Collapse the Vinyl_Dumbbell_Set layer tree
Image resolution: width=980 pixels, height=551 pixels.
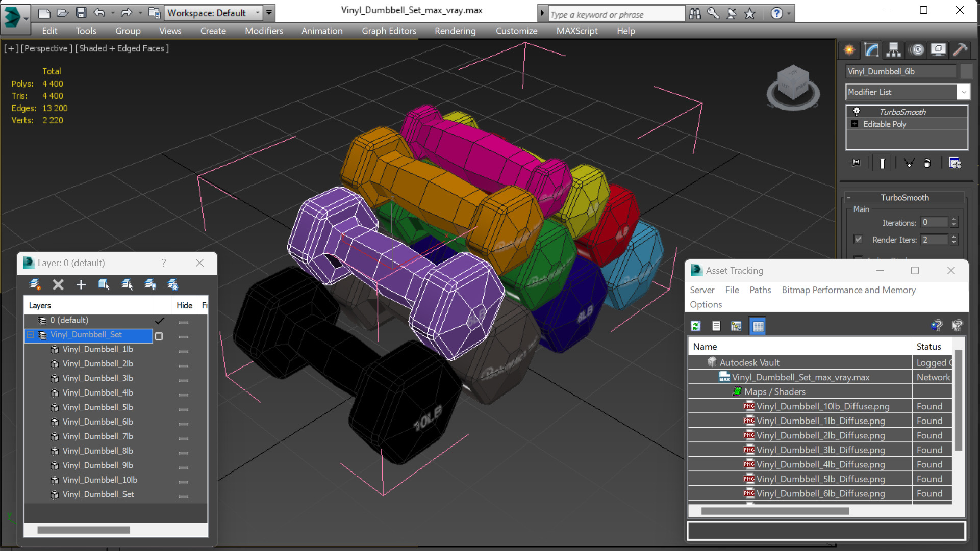click(x=30, y=335)
